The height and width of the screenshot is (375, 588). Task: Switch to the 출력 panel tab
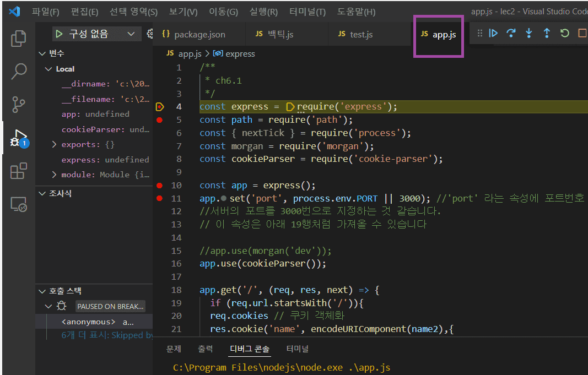(x=205, y=349)
